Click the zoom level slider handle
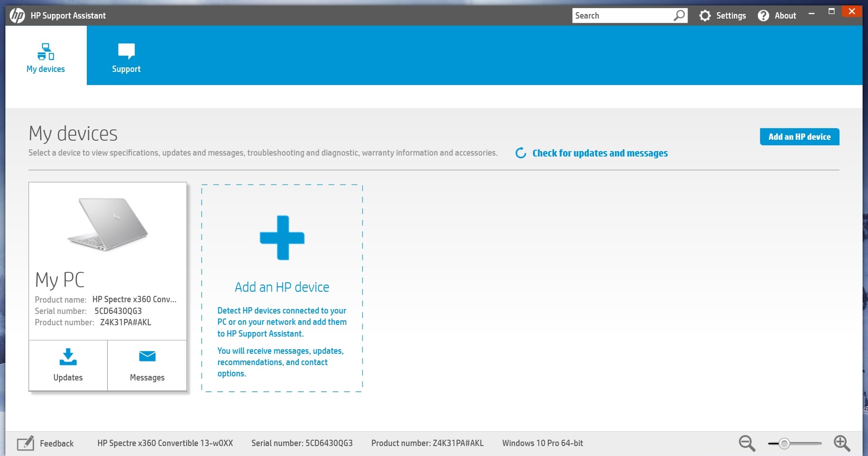The image size is (868, 456). click(784, 443)
